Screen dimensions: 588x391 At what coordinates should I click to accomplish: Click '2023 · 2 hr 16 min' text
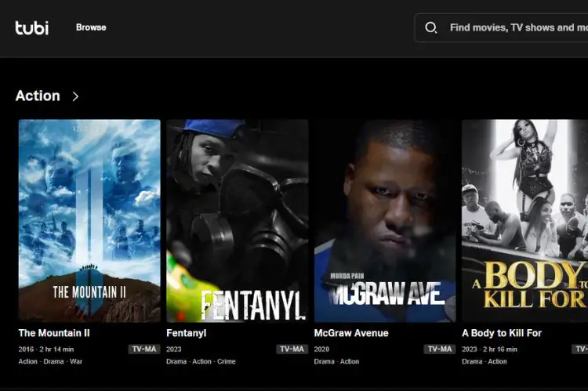tap(489, 349)
